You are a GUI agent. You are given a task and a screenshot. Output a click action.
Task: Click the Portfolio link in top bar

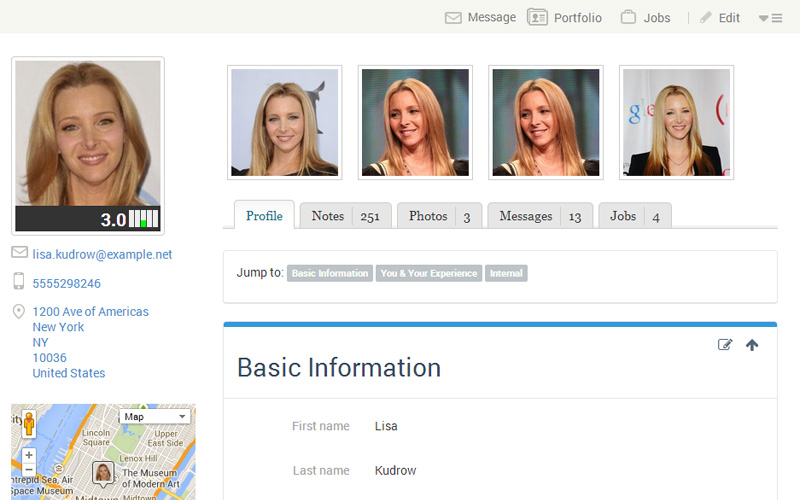[578, 18]
